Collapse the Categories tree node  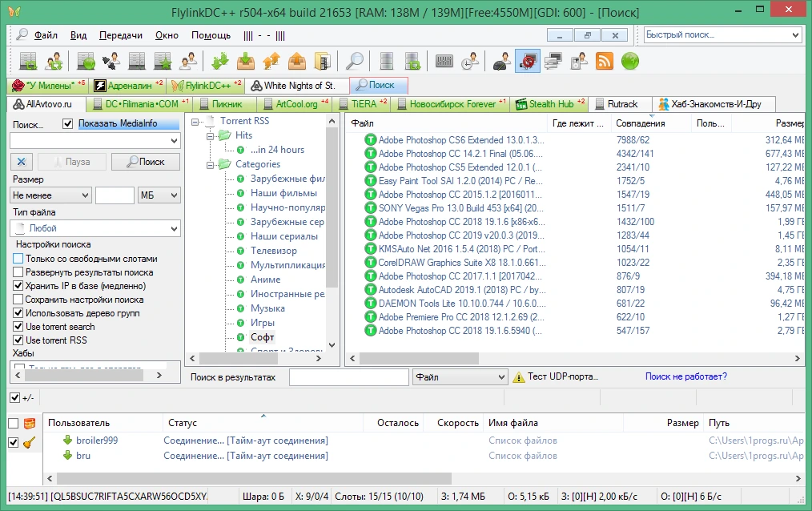click(211, 165)
